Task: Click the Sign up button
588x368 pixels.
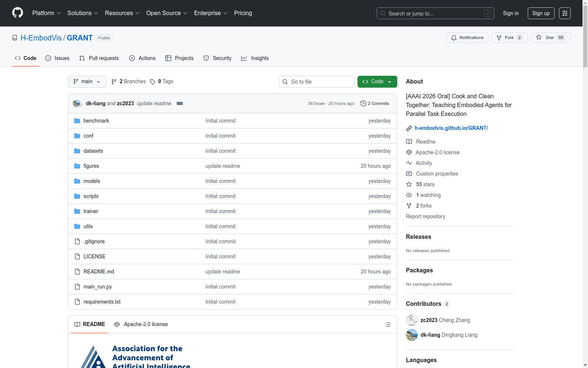Action: (x=541, y=13)
